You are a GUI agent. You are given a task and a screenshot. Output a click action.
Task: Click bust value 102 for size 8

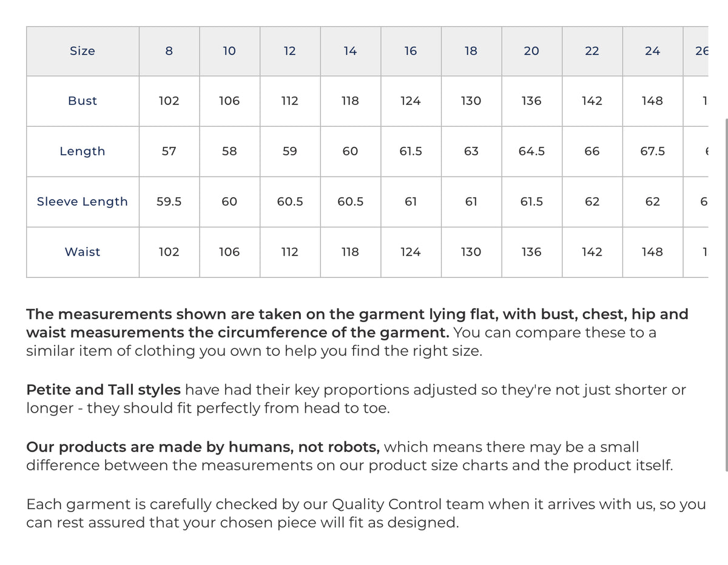pyautogui.click(x=169, y=101)
